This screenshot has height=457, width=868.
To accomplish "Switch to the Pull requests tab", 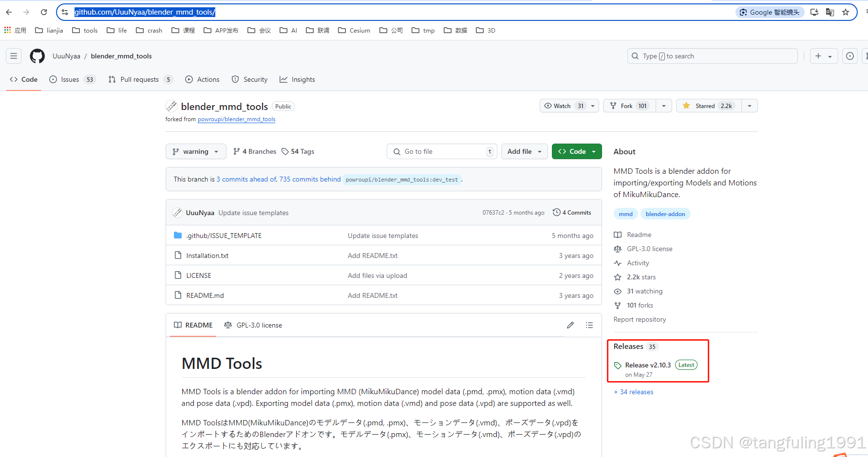I will [x=140, y=79].
